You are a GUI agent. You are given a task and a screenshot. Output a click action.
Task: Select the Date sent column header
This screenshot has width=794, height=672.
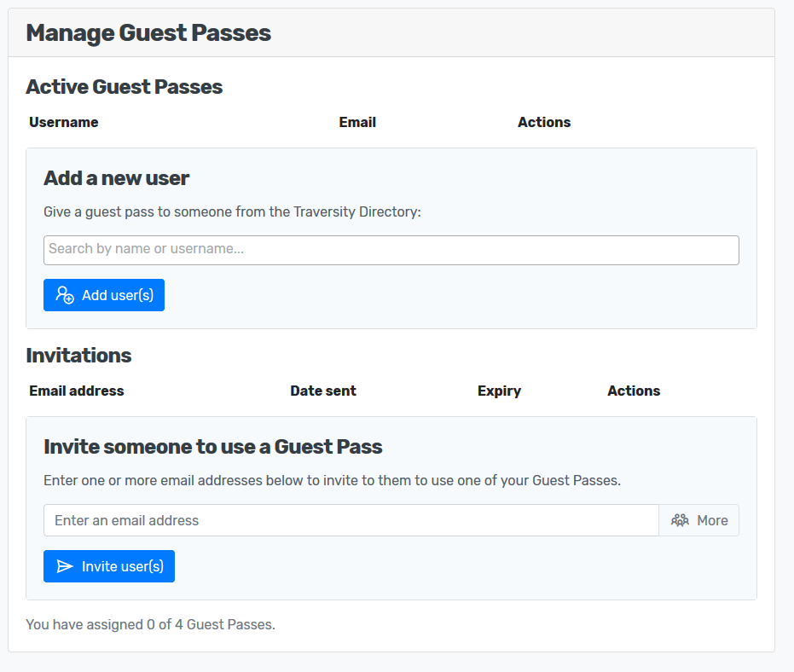coord(323,391)
